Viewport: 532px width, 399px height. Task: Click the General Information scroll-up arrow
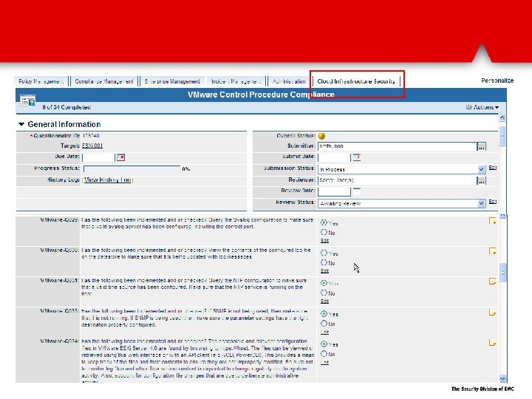point(502,117)
